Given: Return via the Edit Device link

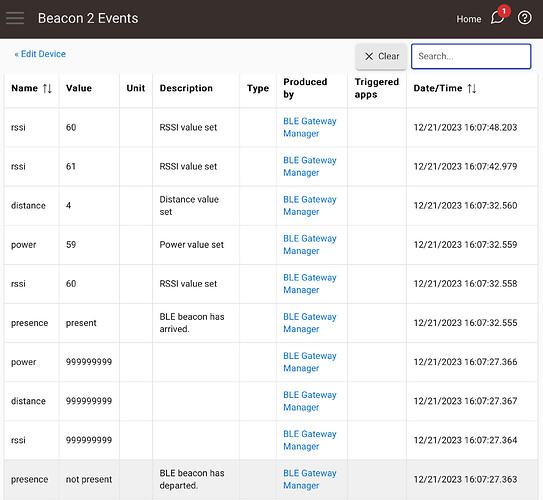Looking at the screenshot, I should (40, 54).
